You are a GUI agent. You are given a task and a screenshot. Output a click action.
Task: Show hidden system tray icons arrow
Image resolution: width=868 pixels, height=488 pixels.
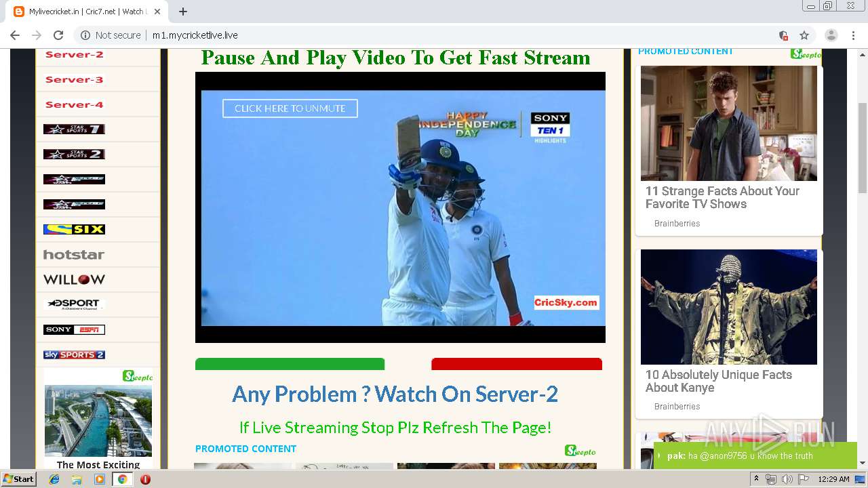click(756, 479)
